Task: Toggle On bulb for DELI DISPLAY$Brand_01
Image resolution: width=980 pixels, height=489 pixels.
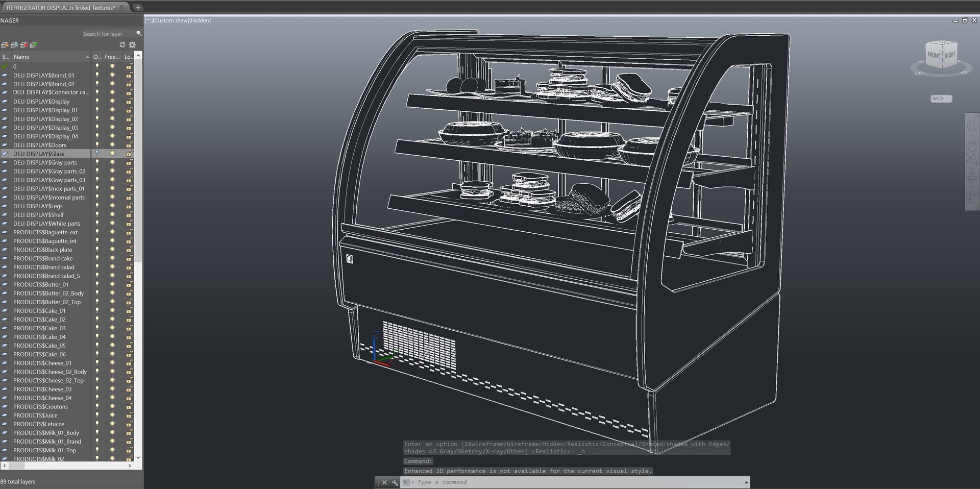Action: 97,75
